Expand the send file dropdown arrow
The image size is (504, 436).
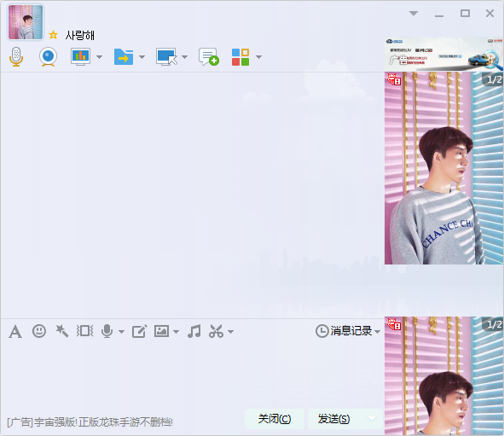[142, 57]
